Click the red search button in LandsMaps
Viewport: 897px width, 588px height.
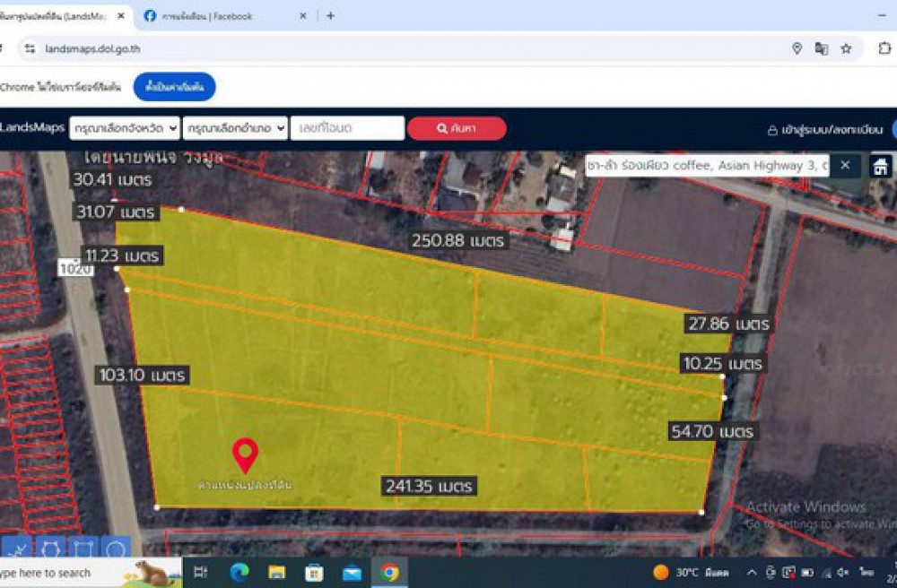click(x=457, y=128)
